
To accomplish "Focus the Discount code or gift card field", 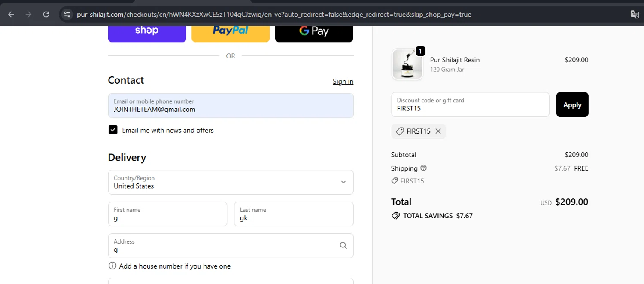I will coord(470,104).
